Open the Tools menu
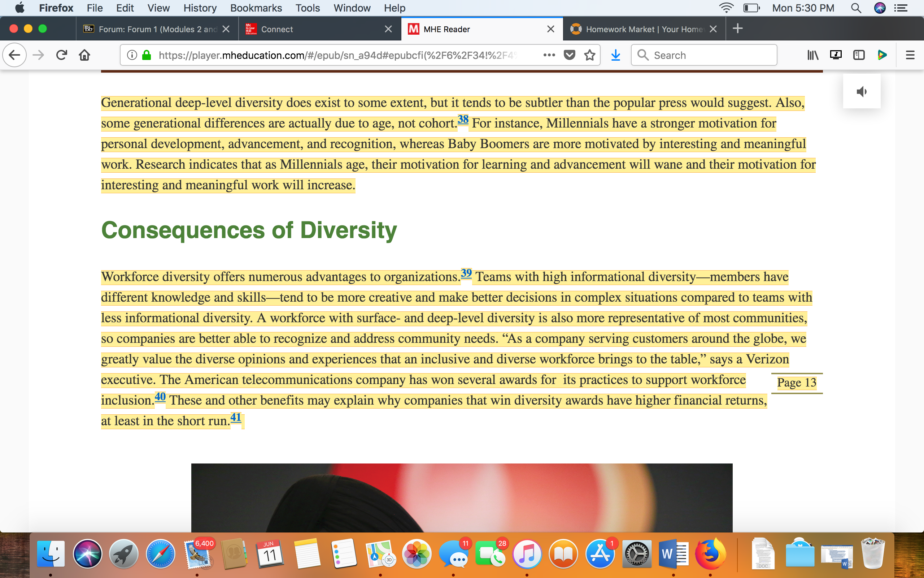The image size is (924, 578). click(308, 8)
